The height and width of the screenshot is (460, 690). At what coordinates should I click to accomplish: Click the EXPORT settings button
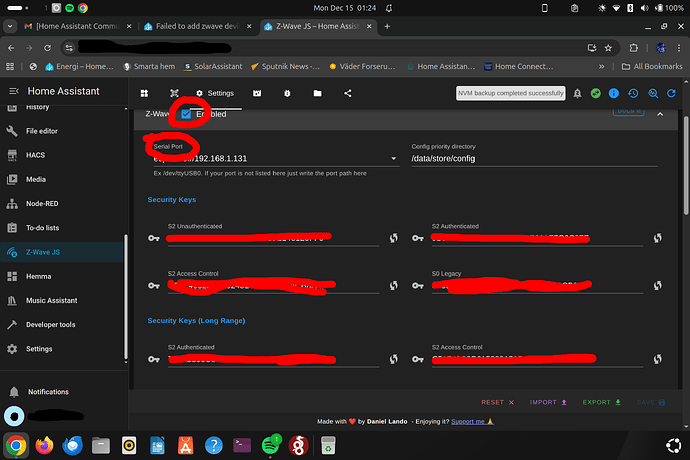(602, 402)
